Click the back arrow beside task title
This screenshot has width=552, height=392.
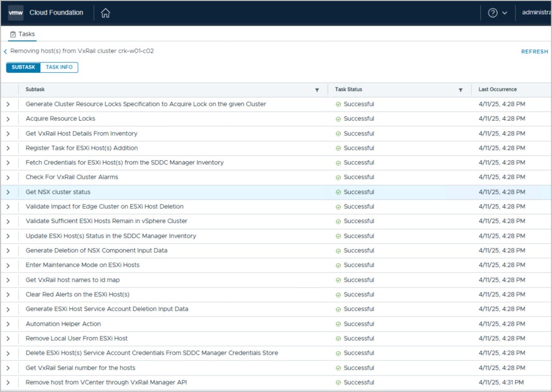click(x=5, y=51)
